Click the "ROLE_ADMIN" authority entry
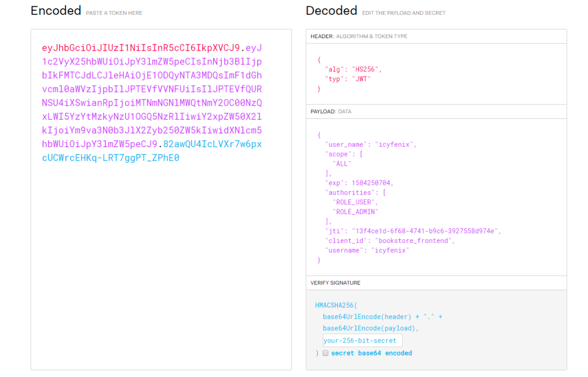 point(355,212)
